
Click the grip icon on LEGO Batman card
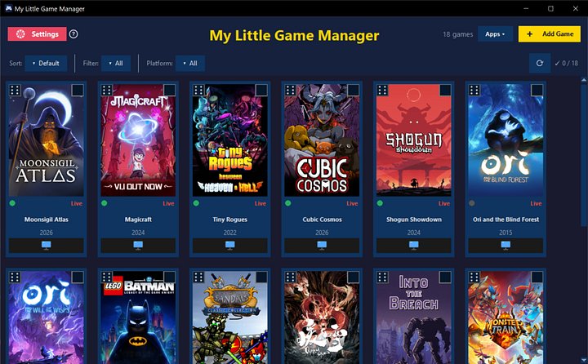(106, 277)
